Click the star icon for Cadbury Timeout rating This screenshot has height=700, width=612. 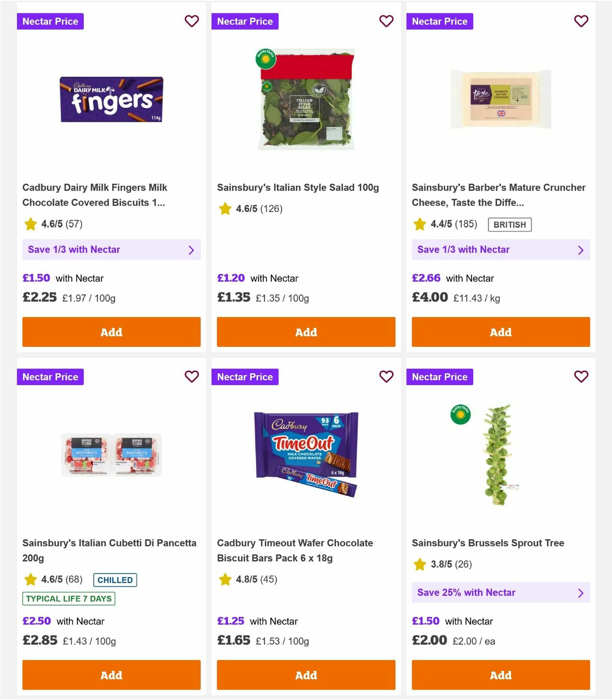pyautogui.click(x=225, y=580)
